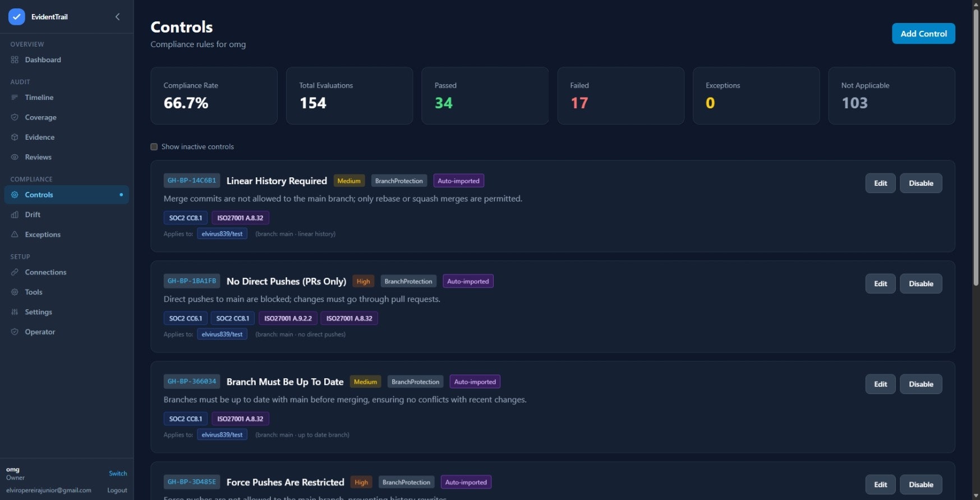This screenshot has width=980, height=500.
Task: Open the Reviews page
Action: (67, 157)
